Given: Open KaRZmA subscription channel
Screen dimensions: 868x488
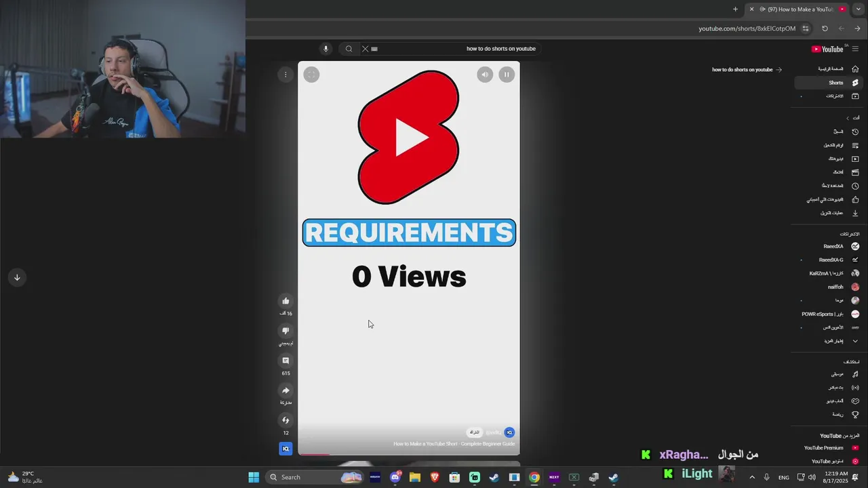Looking at the screenshot, I should click(x=828, y=273).
